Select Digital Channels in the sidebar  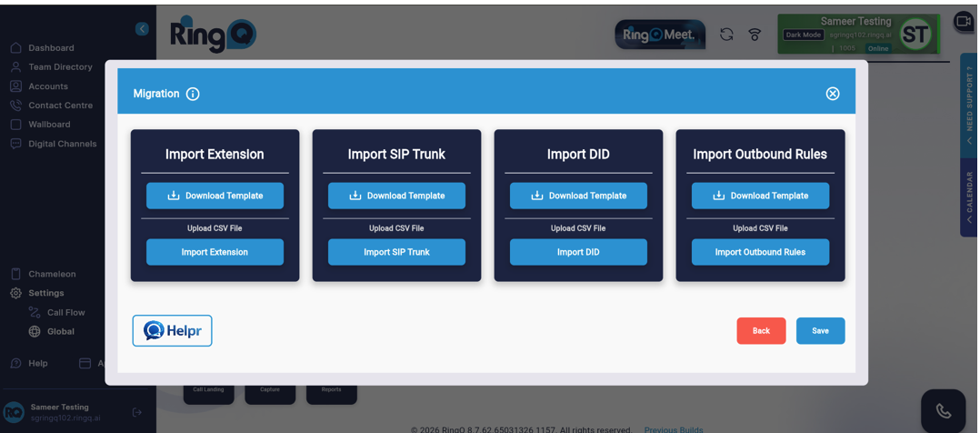pyautogui.click(x=63, y=144)
